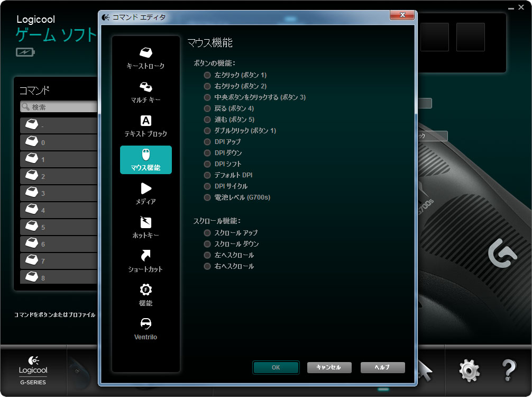Choose 中央ボタンをクリックする (ボタン 3) option
532x397 pixels.
207,97
